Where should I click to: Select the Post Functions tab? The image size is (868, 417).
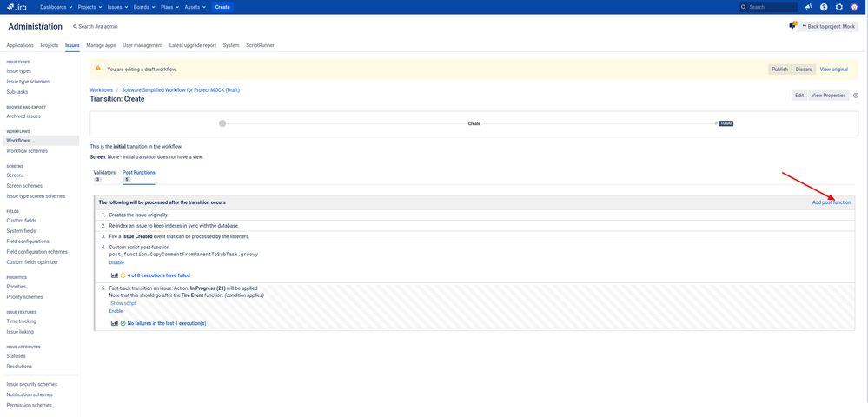click(x=138, y=175)
